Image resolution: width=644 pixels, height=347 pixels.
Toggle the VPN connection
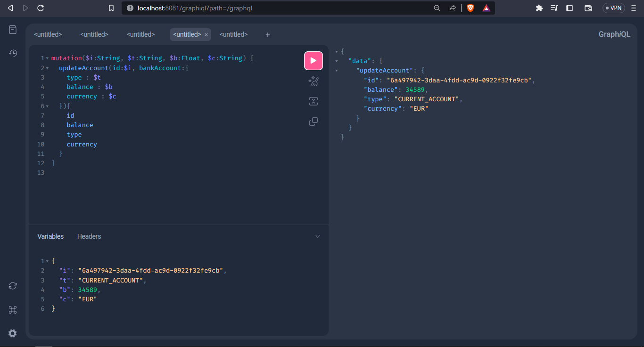click(613, 8)
